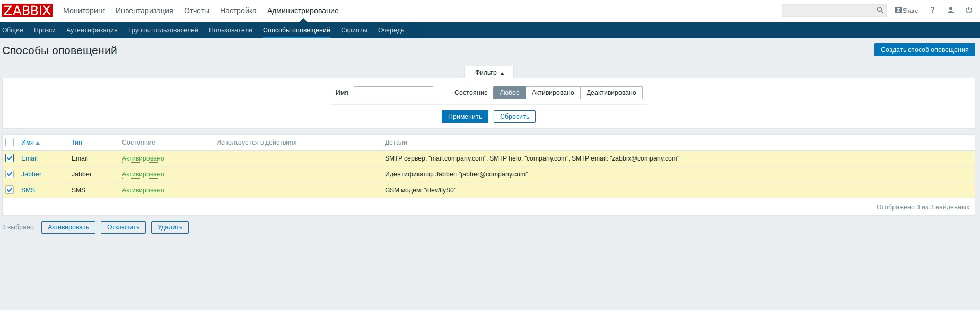Click the Удалить bulk button
Screen dimensions: 980x310
pos(170,227)
